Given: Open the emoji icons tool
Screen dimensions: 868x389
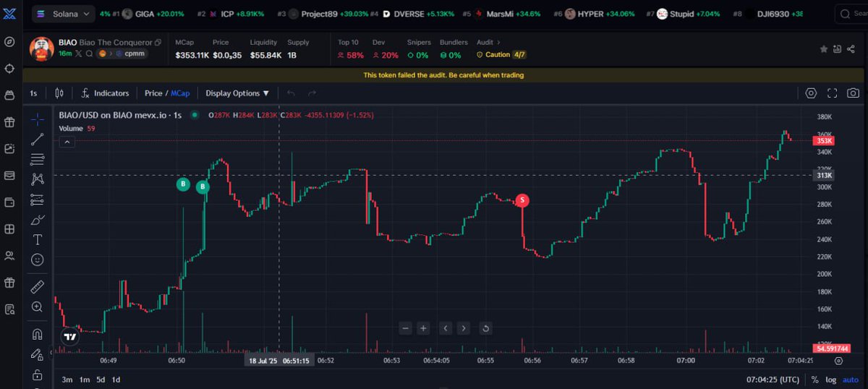Looking at the screenshot, I should pos(38,260).
